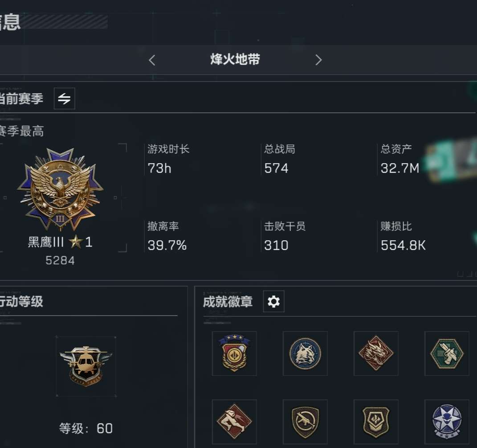Click the 成就徽章 section heading
The width and height of the screenshot is (477, 448).
(228, 301)
